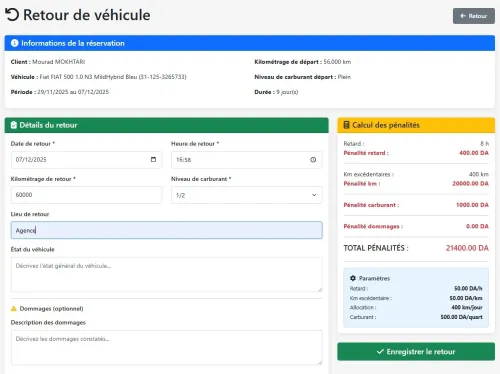Viewport: 500px width, 374px height.
Task: Click the Km excédentaire rate 50.00 DA/km
Action: [466, 298]
